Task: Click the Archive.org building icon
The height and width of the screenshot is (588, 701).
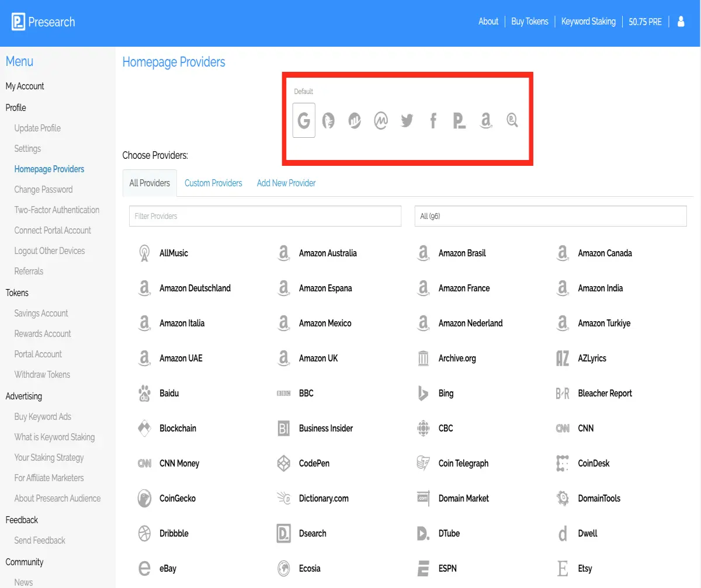Action: [424, 359]
